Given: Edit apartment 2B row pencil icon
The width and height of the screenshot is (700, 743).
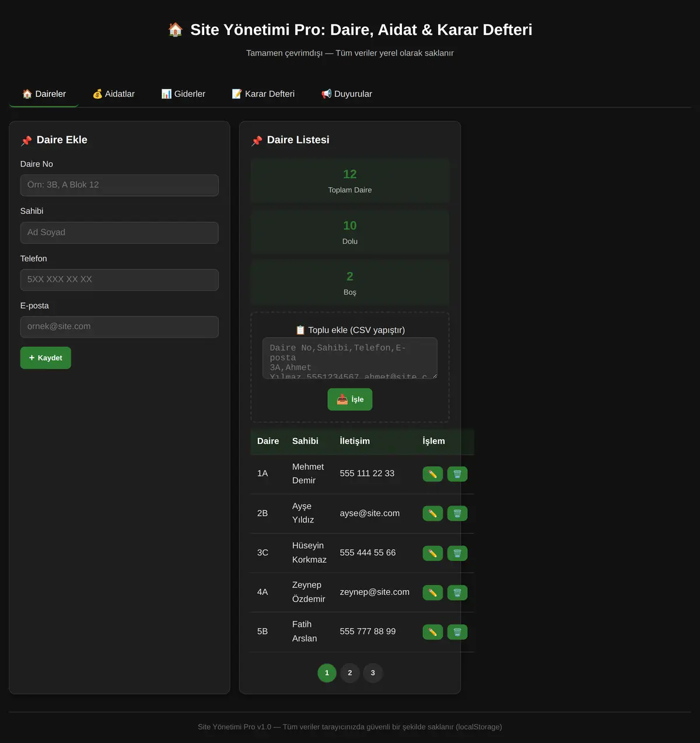Looking at the screenshot, I should click(x=432, y=513).
